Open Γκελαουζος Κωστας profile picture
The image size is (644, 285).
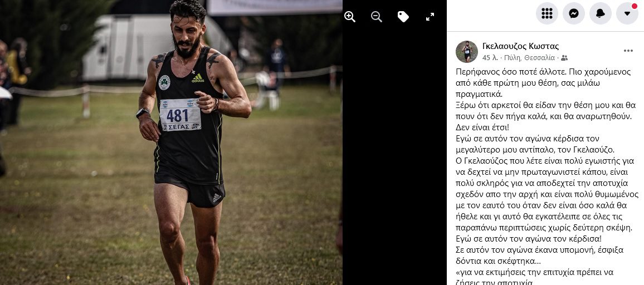coord(467,52)
